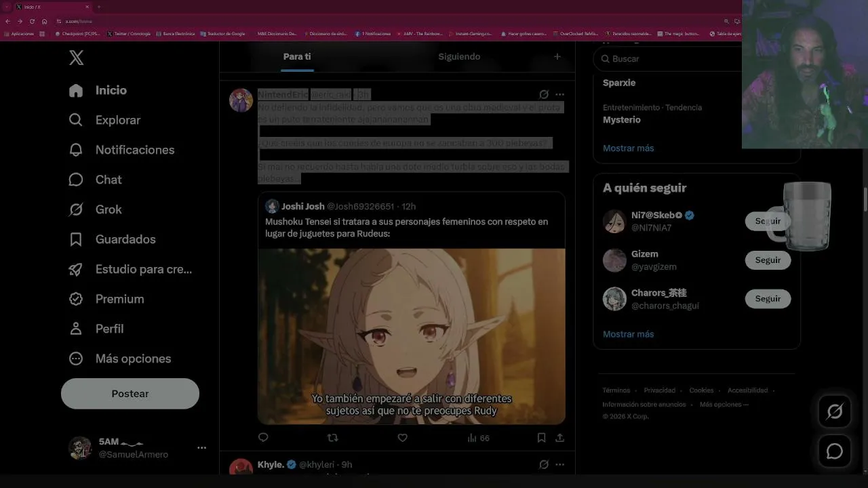Open Khyle's profile name

point(271,464)
